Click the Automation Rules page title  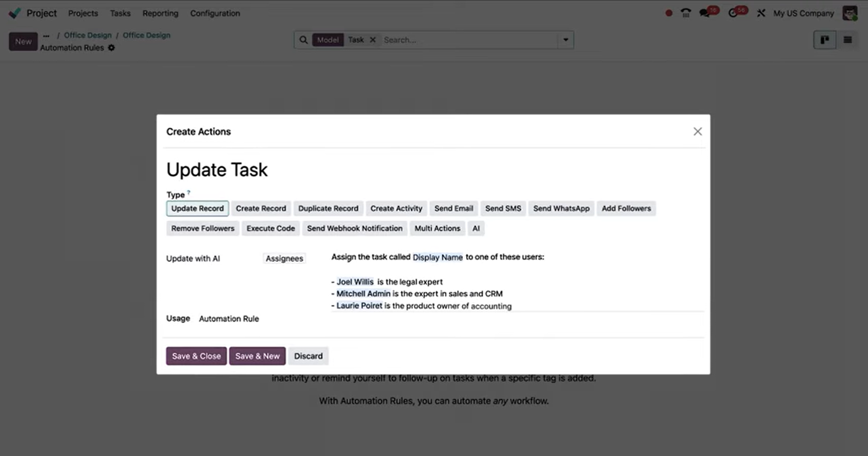click(x=72, y=47)
